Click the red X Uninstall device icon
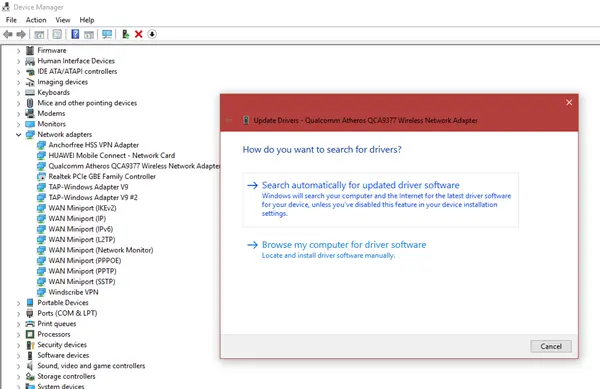This screenshot has width=600, height=389. tap(139, 34)
